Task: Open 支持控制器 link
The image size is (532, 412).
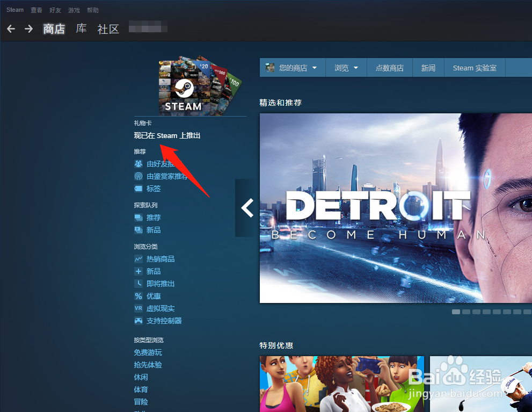Action: (x=164, y=320)
